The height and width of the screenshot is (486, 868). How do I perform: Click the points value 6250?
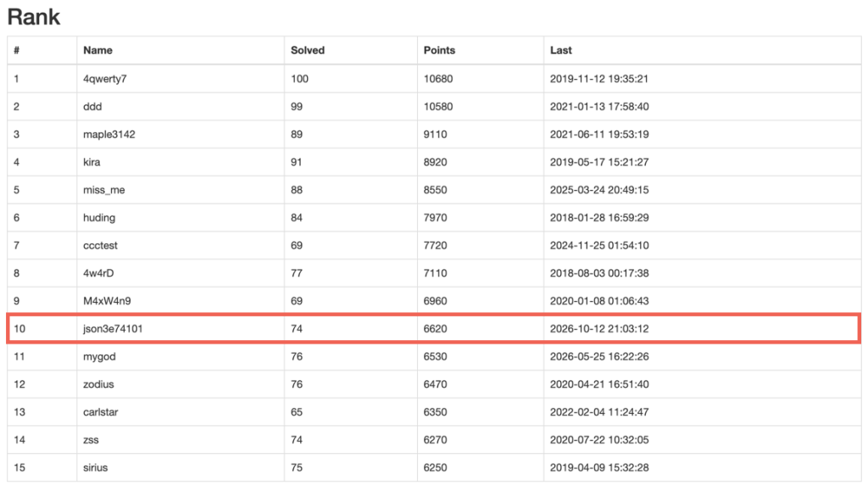[x=435, y=467]
